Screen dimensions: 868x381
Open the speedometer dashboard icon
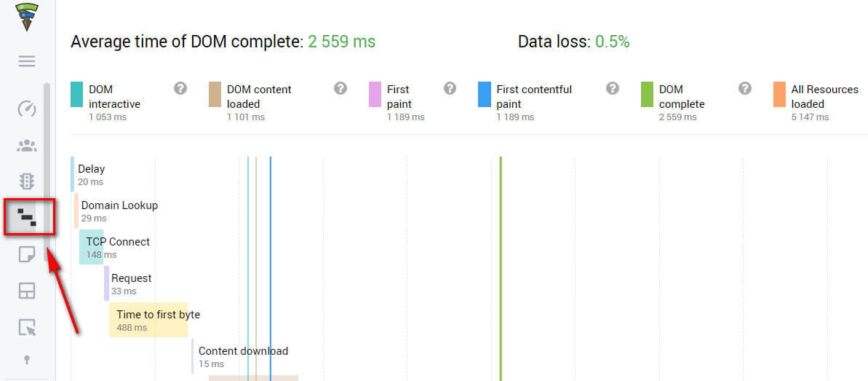click(27, 109)
